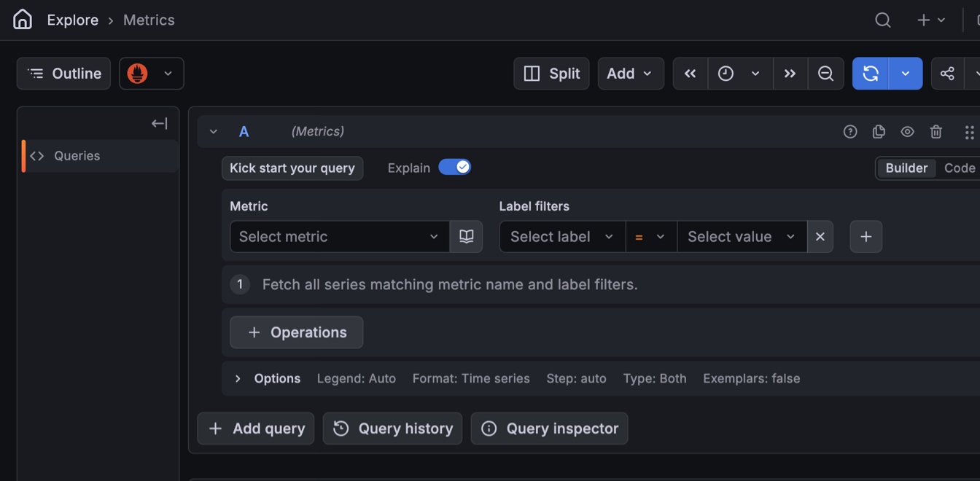Open the Prometheus datasource picker
This screenshot has width=980, height=481.
tap(152, 74)
